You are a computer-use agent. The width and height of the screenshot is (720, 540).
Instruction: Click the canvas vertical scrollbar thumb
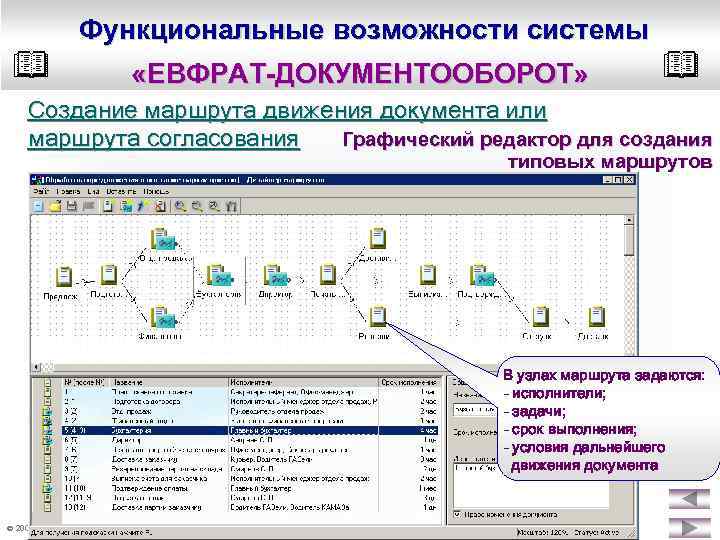[x=629, y=241]
